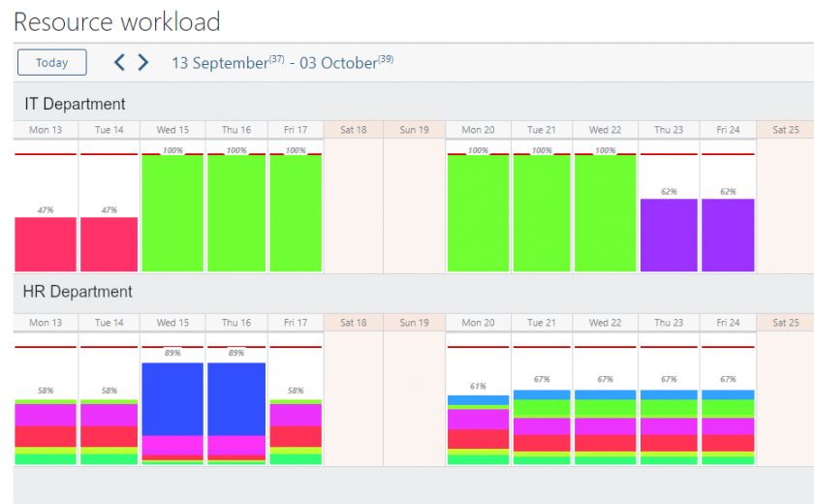Click the Today button
The width and height of the screenshot is (814, 504).
pos(52,63)
